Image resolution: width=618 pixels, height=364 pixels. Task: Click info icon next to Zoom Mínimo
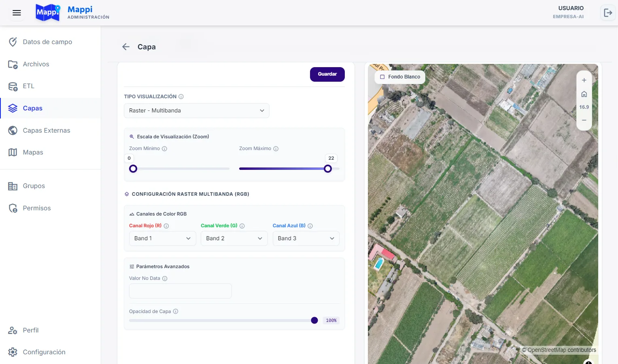(x=164, y=149)
